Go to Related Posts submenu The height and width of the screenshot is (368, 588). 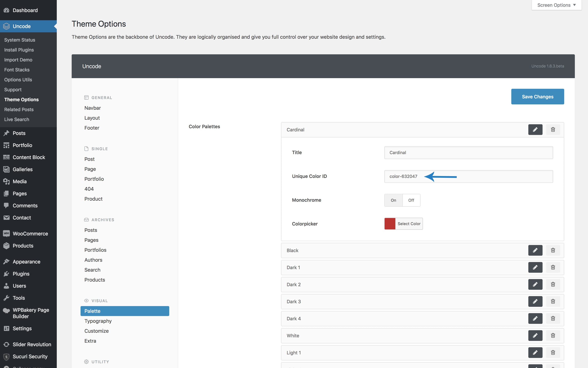point(19,109)
